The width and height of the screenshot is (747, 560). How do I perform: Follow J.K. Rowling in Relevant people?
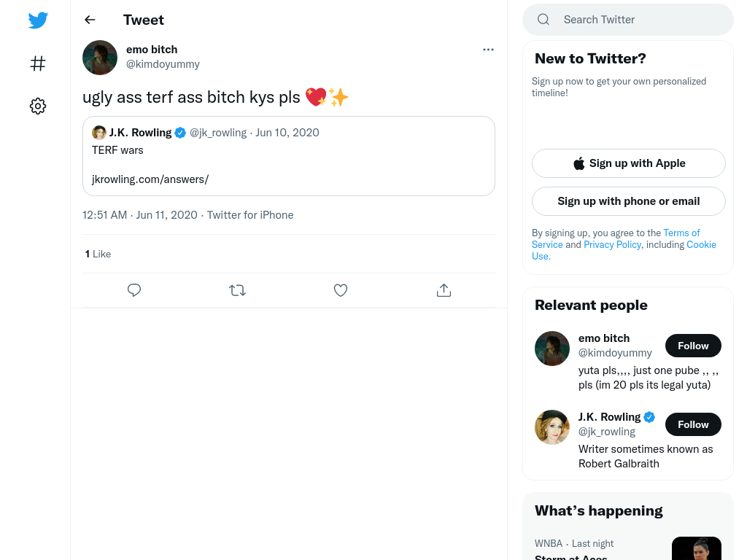[693, 424]
